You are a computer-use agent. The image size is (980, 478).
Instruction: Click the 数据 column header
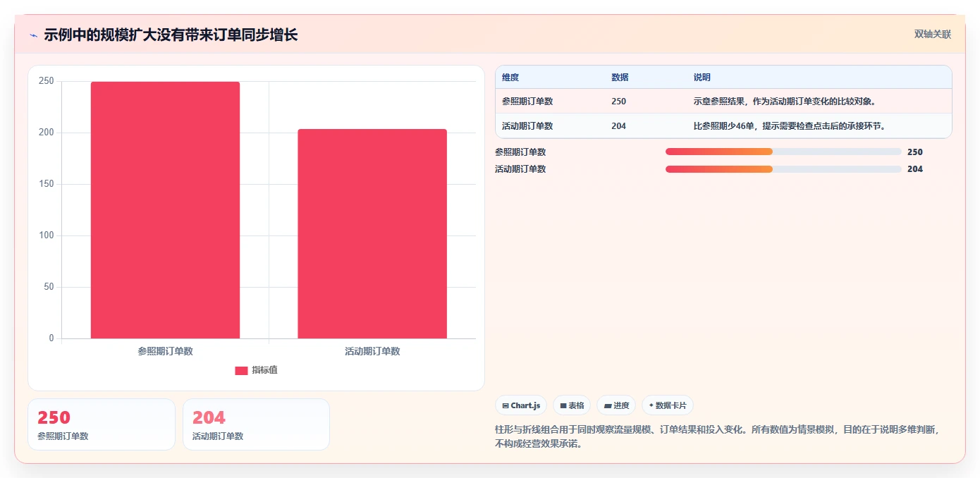coord(620,78)
